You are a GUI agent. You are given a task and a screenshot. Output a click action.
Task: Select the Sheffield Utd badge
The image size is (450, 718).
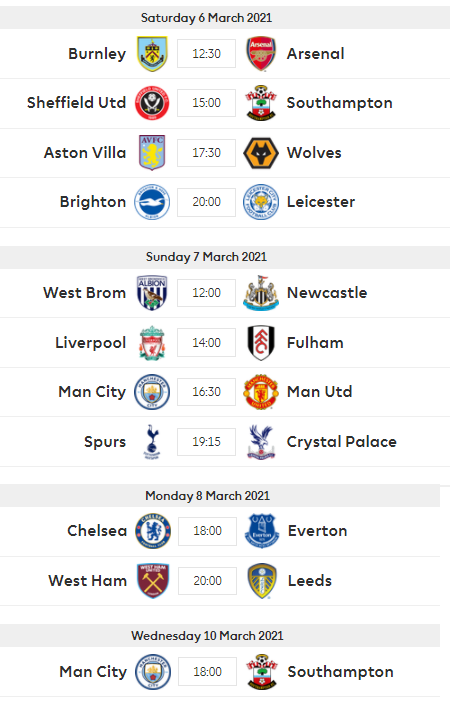[152, 103]
